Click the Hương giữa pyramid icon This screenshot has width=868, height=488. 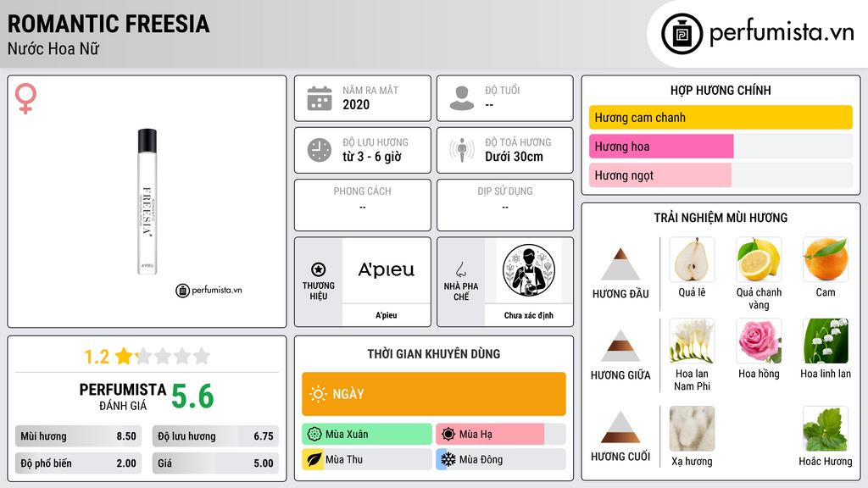pos(620,346)
